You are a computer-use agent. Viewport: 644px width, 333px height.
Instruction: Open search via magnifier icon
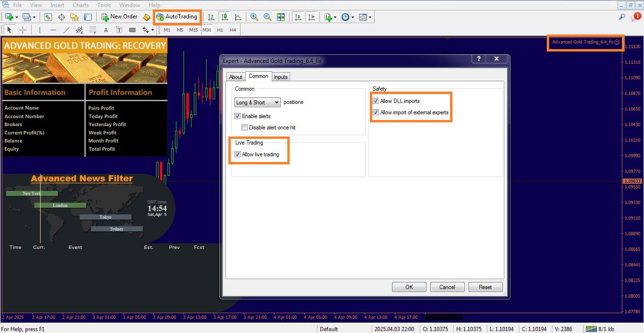622,17
